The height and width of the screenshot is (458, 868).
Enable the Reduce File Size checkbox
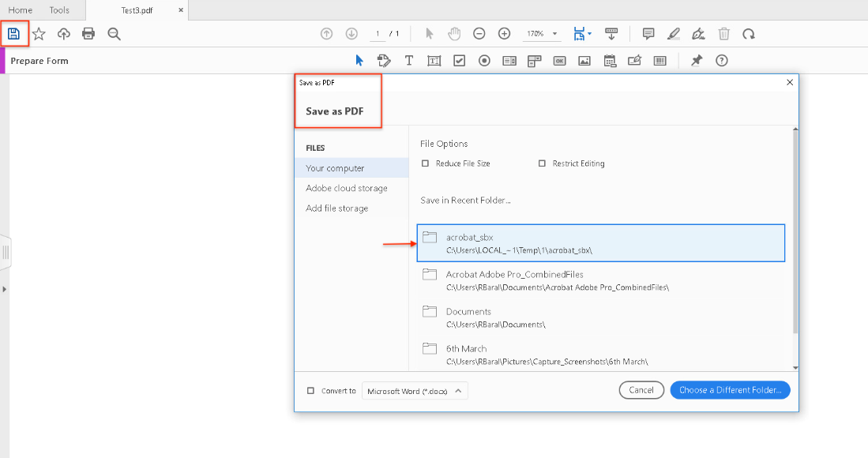426,163
